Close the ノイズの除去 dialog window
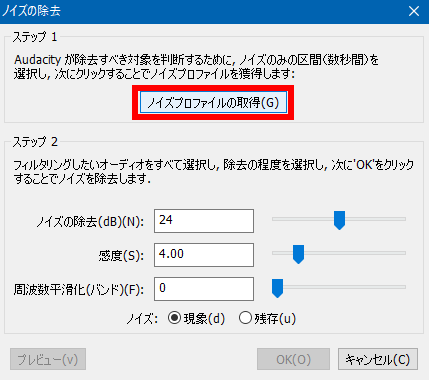Screen dimensions: 429x380 (414, 11)
